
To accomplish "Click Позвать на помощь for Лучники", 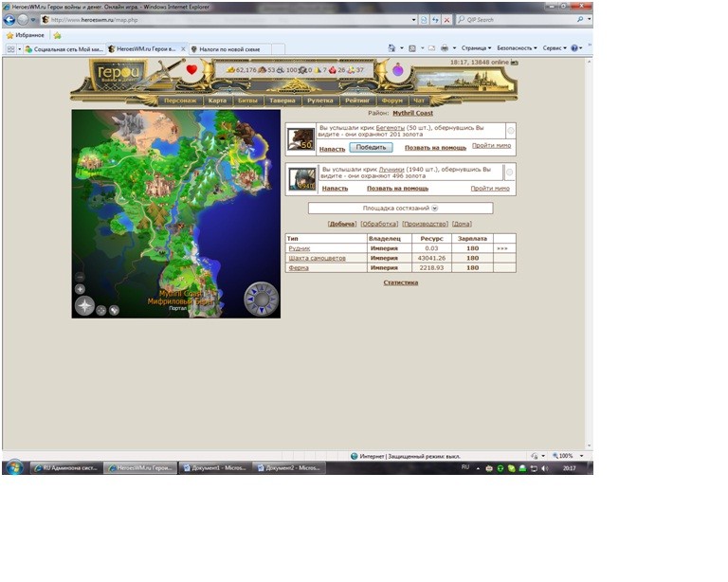I will point(397,189).
